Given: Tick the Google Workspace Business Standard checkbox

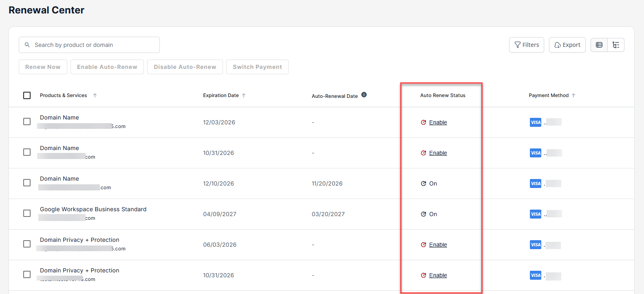Looking at the screenshot, I should pyautogui.click(x=27, y=213).
